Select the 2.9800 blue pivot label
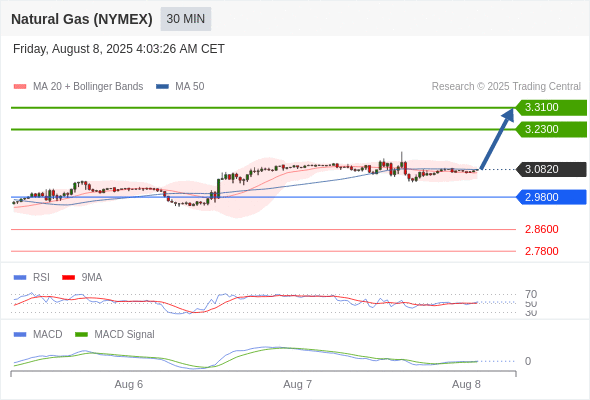 pyautogui.click(x=551, y=197)
